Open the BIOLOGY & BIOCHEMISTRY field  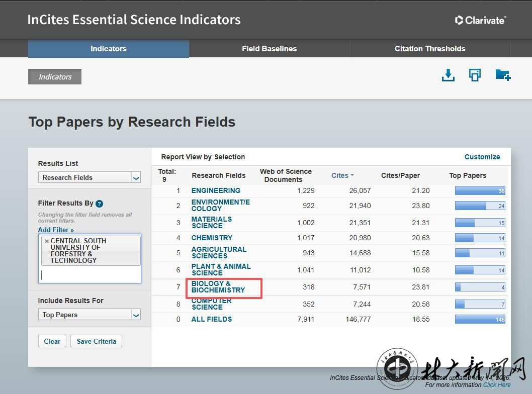pyautogui.click(x=218, y=287)
